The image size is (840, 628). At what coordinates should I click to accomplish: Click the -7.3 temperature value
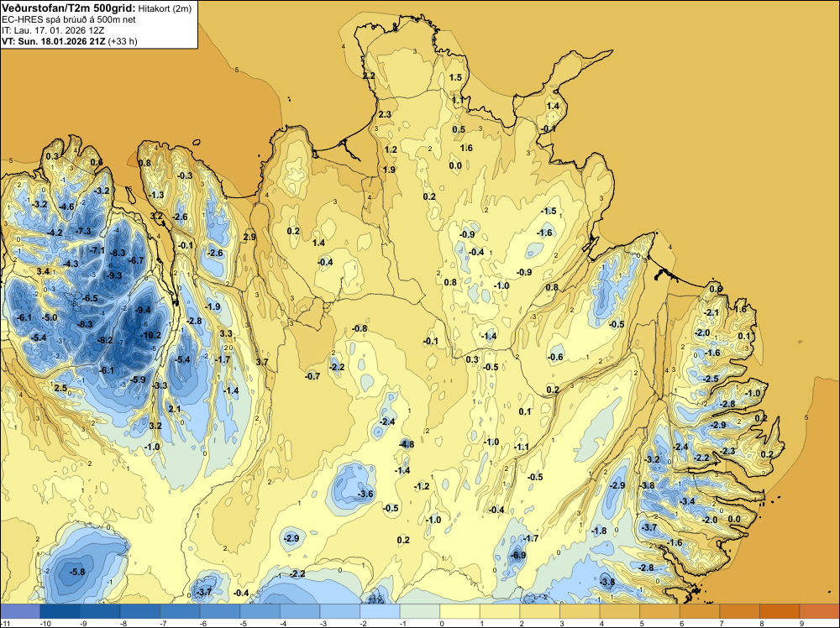point(83,231)
